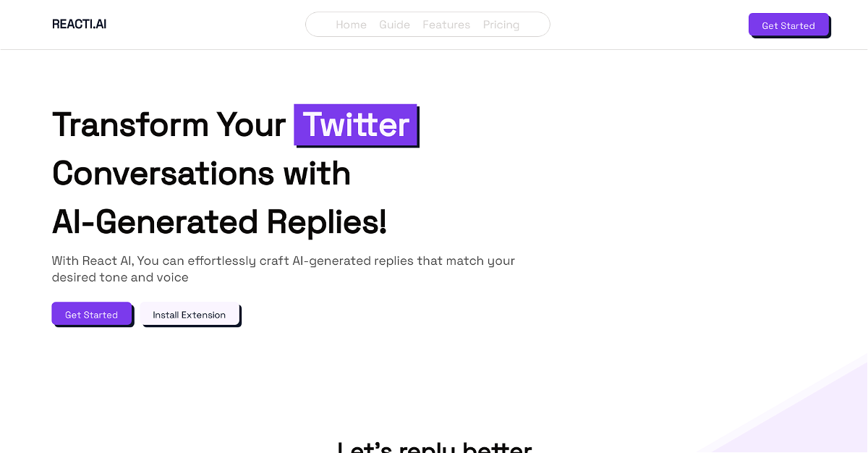Open the Home nav item

[351, 25]
